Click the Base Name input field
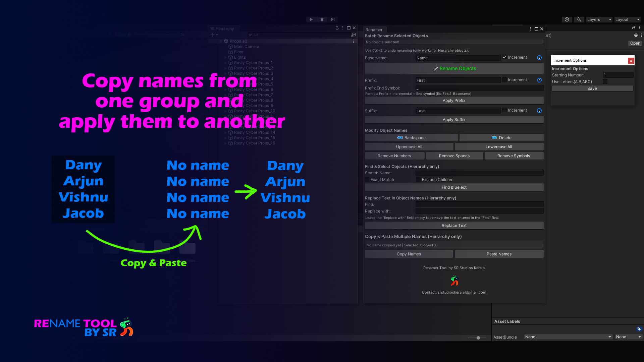 coord(458,58)
